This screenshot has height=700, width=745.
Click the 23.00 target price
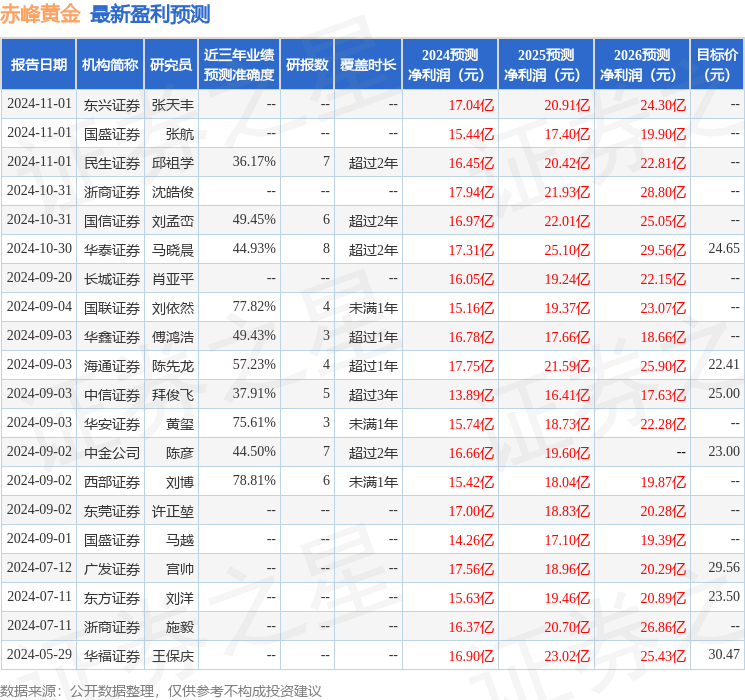(724, 451)
